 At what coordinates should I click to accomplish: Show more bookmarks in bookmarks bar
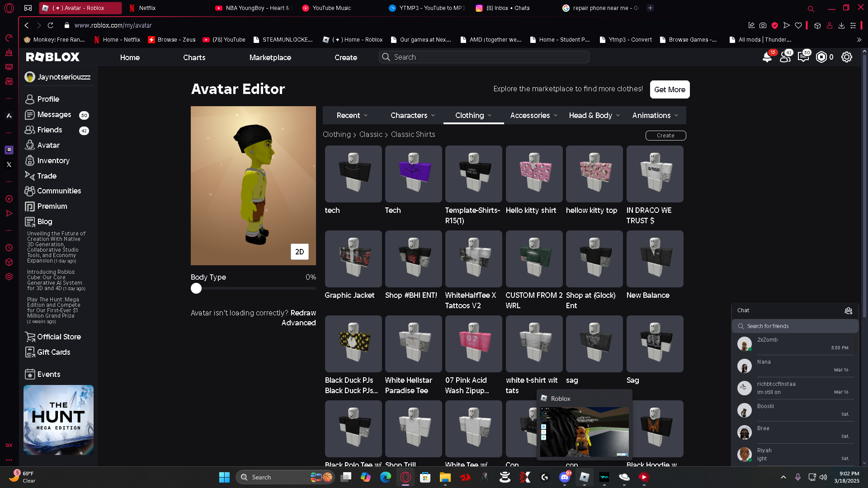[x=859, y=40]
